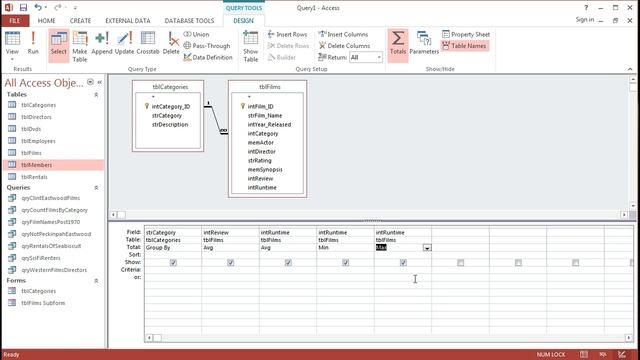The image size is (640, 360).
Task: Open the FILE tab
Action: coord(15,20)
